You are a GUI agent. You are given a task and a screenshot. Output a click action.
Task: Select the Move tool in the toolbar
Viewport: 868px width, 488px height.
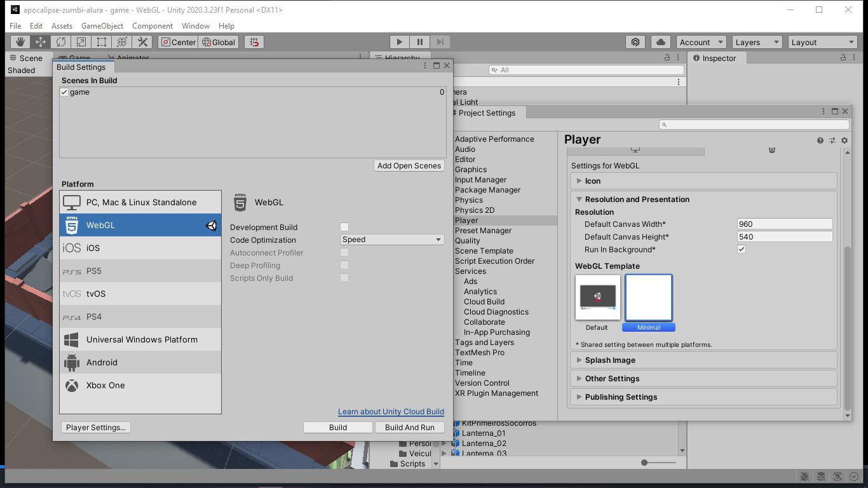(x=41, y=42)
